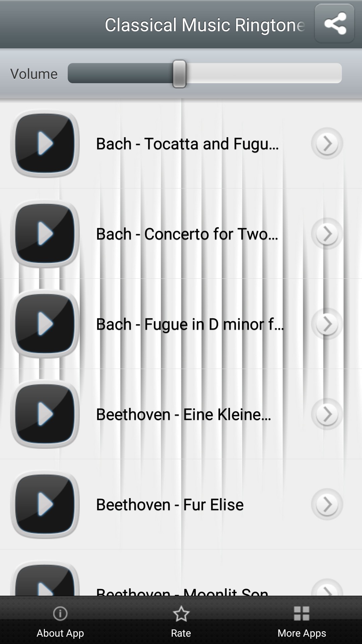Select the Bach - Fugue in D minor title

[190, 324]
